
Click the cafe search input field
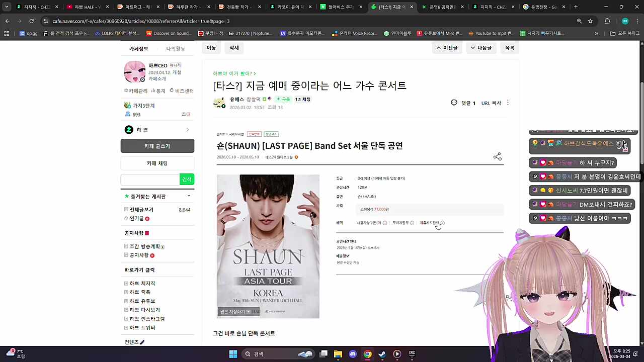(x=149, y=179)
